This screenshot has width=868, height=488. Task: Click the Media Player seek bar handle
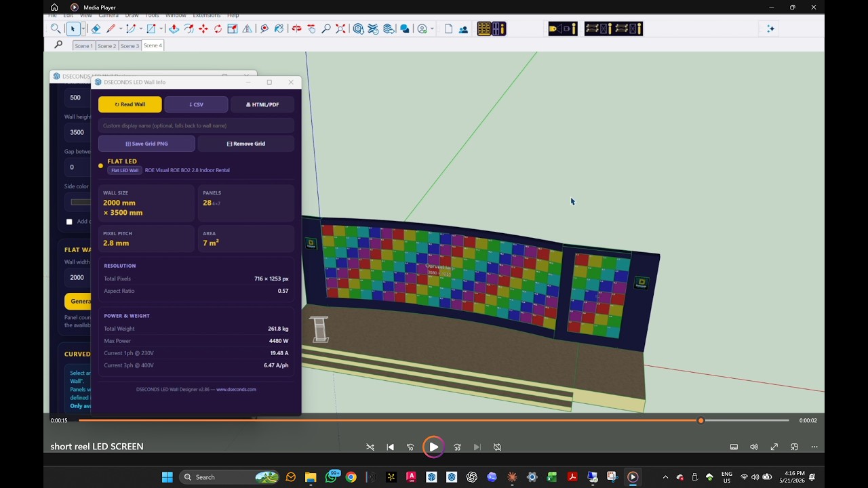(701, 420)
